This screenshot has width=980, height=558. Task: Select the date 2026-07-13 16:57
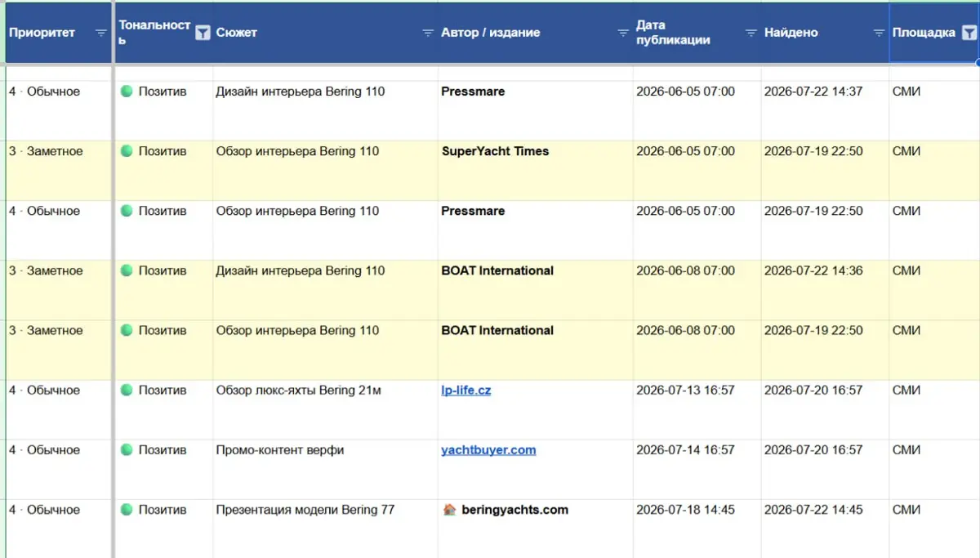coord(697,409)
